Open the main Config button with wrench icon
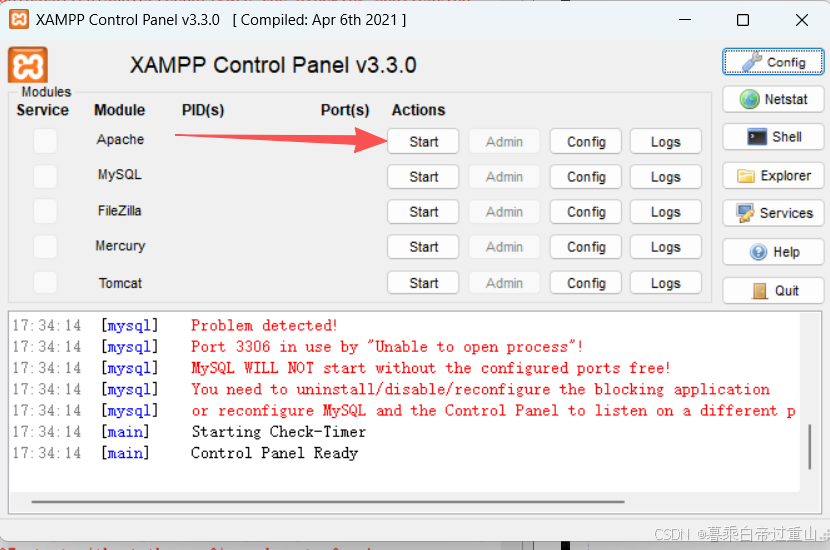Viewport: 830px width, 550px height. pyautogui.click(x=773, y=62)
